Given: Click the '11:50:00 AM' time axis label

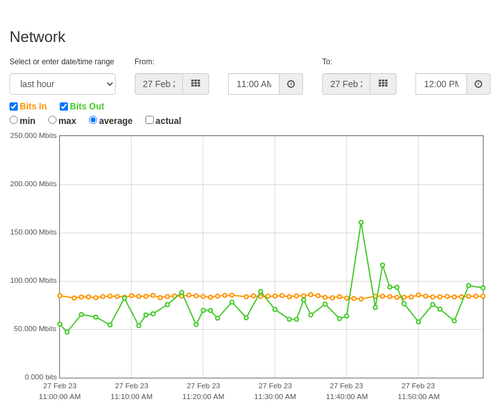Looking at the screenshot, I should pyautogui.click(x=419, y=397).
